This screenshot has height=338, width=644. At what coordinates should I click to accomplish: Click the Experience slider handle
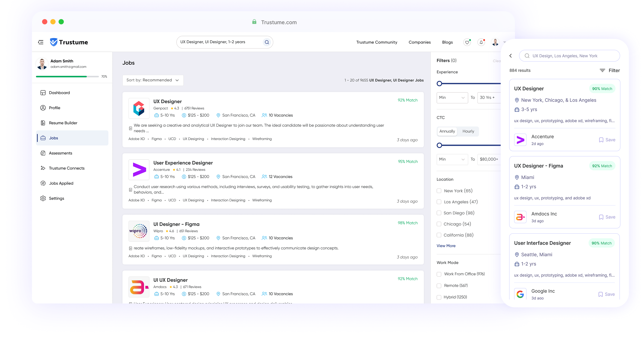point(439,84)
